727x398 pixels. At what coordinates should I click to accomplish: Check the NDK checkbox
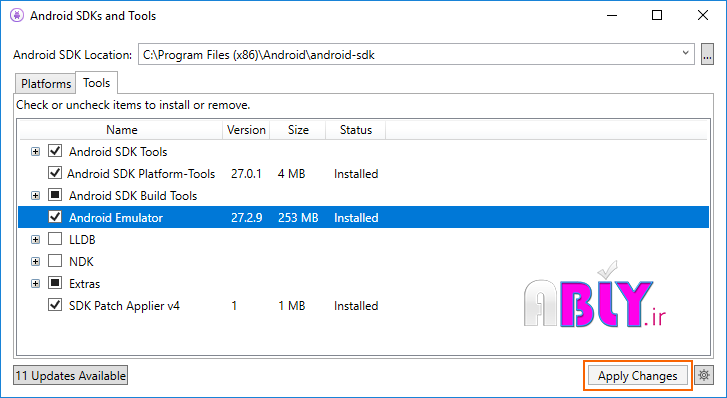(55, 261)
